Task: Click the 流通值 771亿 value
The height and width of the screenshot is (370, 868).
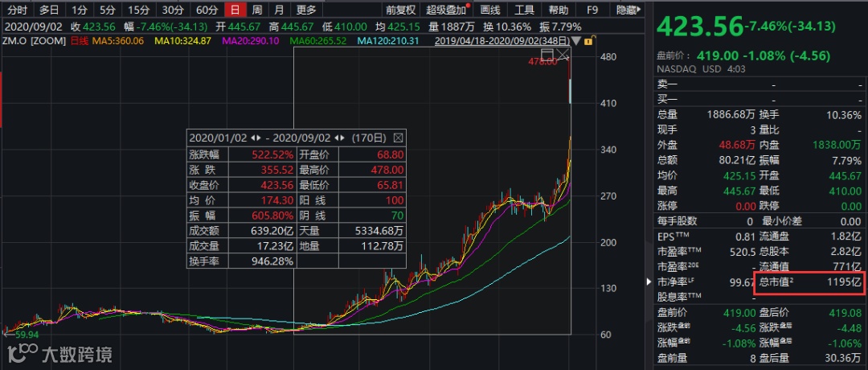Action: [848, 267]
